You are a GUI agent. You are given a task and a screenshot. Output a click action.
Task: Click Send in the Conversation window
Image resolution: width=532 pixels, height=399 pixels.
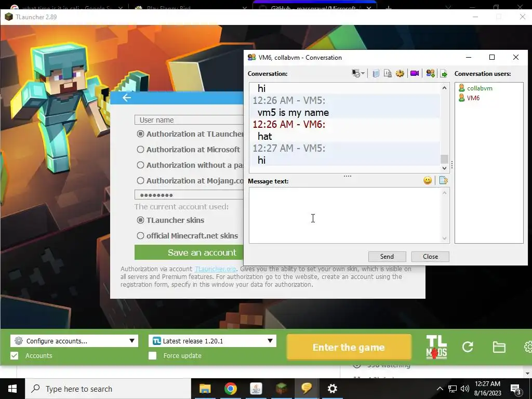387,257
